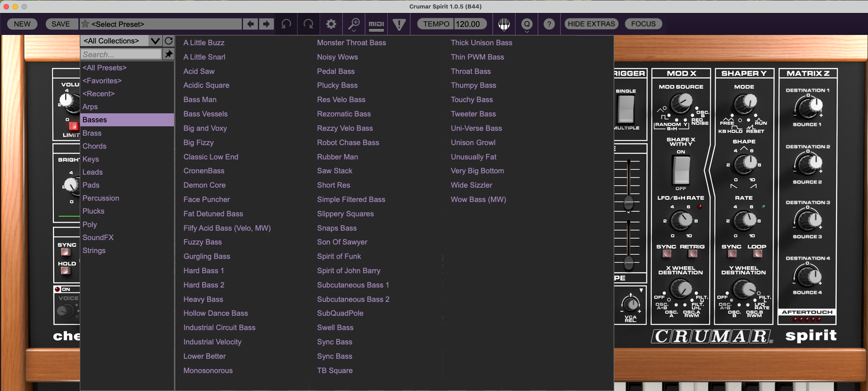This screenshot has height=391, width=868.
Task: Toggle the HOLD button on the left panel
Action: point(66,271)
